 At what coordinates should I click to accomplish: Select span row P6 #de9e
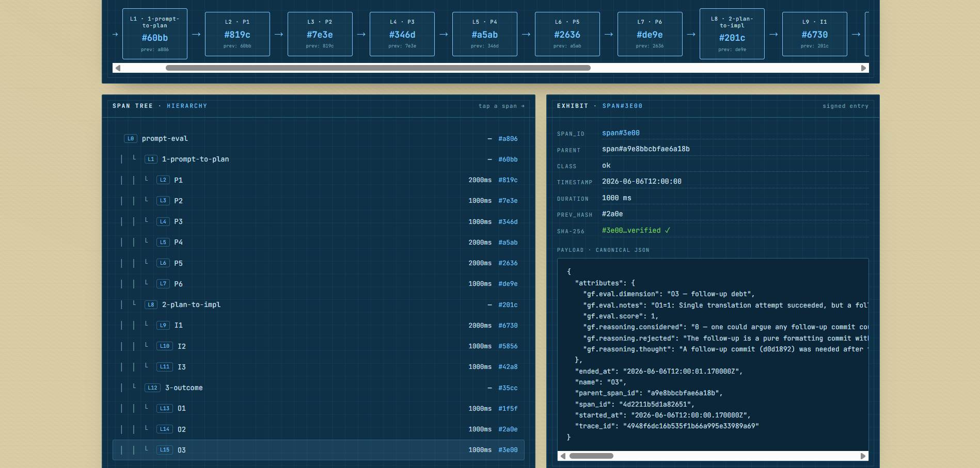click(319, 284)
